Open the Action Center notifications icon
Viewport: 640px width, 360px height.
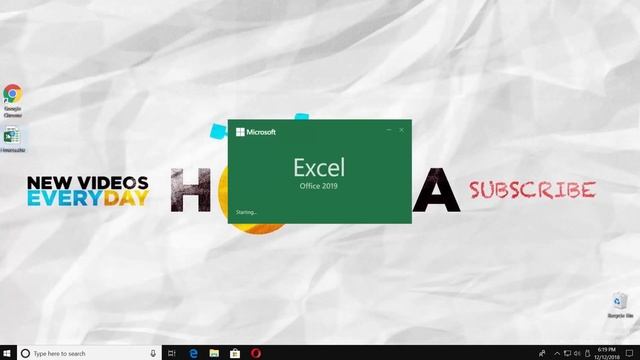(629, 353)
